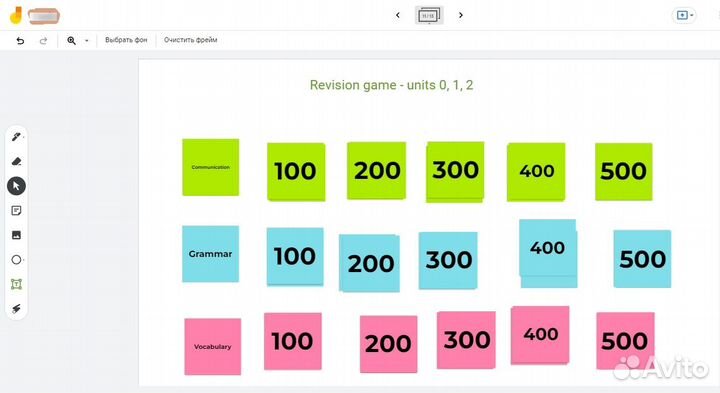
Task: Click the blue 100 sticky note
Action: (x=295, y=257)
